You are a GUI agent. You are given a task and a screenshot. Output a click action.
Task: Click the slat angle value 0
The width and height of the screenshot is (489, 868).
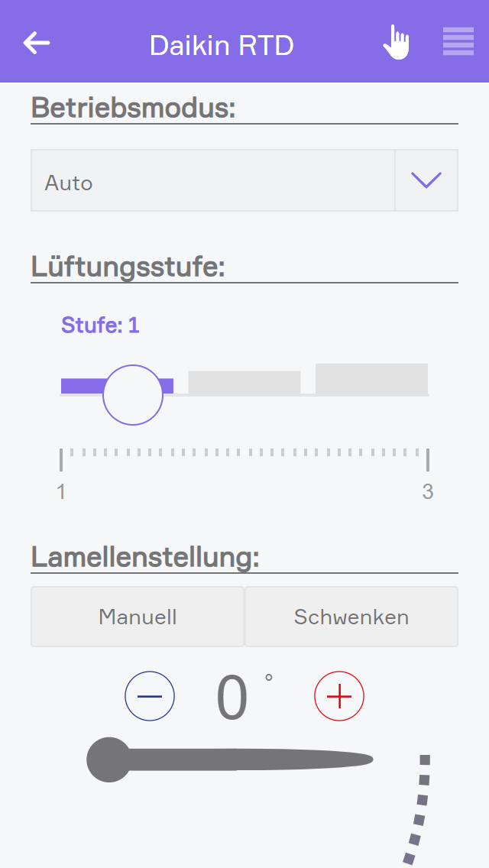pos(232,697)
